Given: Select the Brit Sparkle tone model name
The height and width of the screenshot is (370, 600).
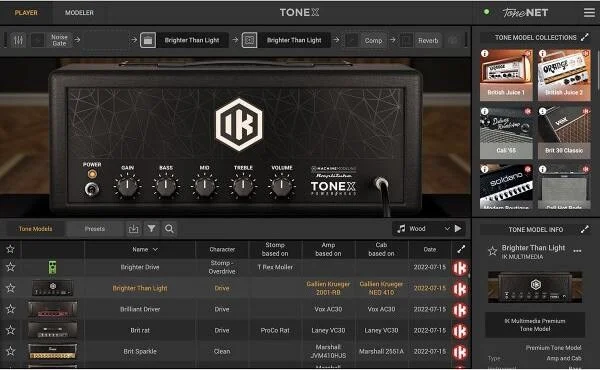Looking at the screenshot, I should 140,351.
